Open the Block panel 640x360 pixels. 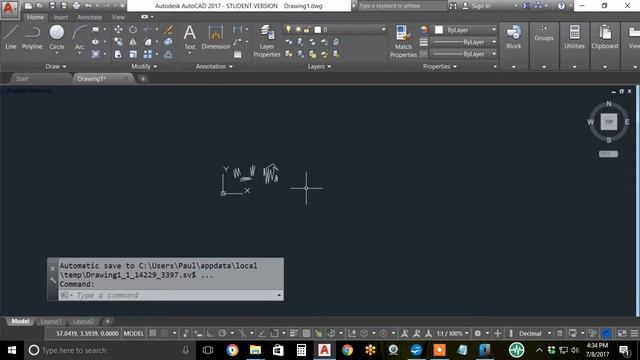click(513, 45)
